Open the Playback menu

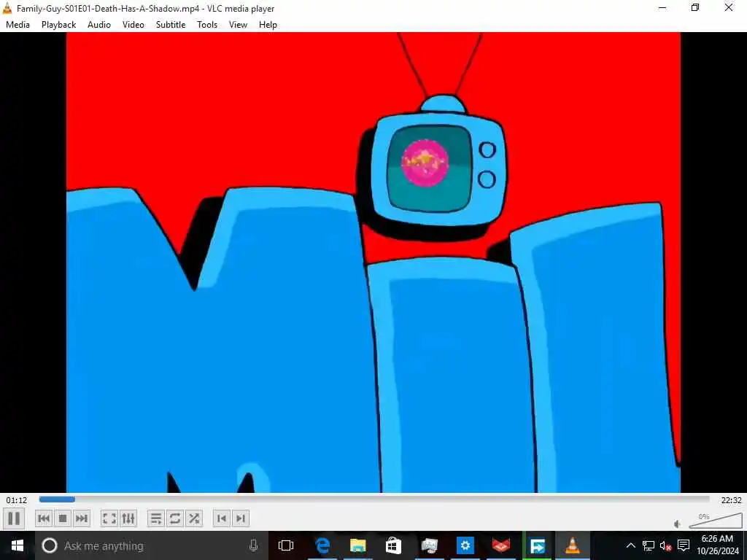pos(58,25)
